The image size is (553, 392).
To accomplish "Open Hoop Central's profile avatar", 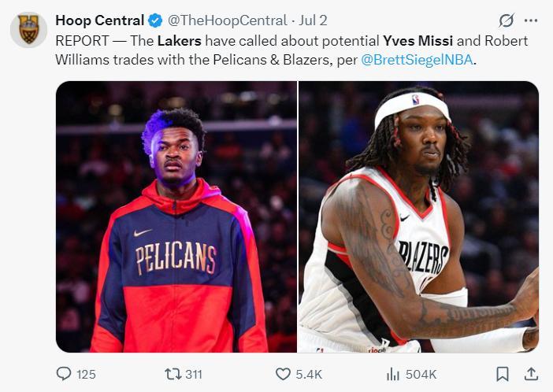I will (x=28, y=30).
